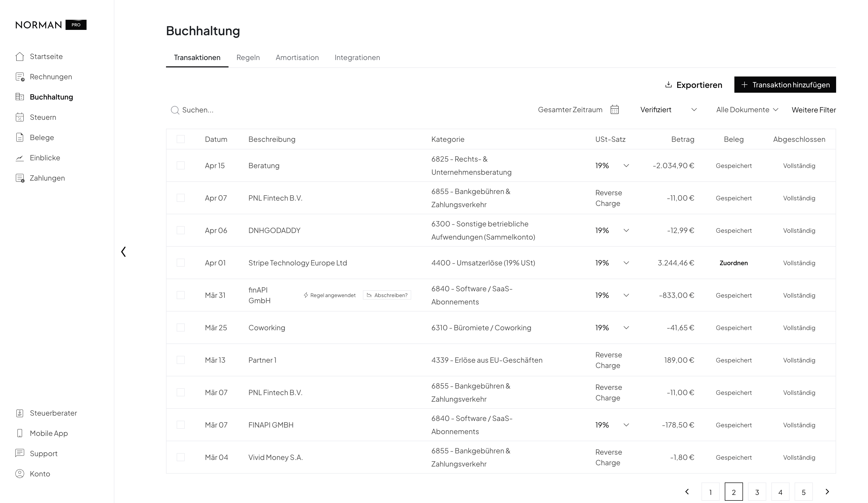The width and height of the screenshot is (868, 503).
Task: Expand USt-Satz dropdown for DNHGODADDY row
Action: click(x=626, y=231)
